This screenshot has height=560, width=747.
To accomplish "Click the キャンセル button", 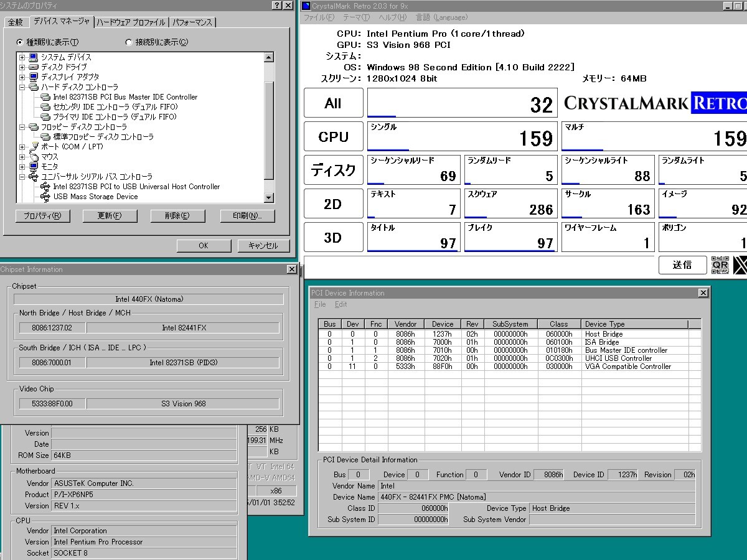I will (263, 246).
